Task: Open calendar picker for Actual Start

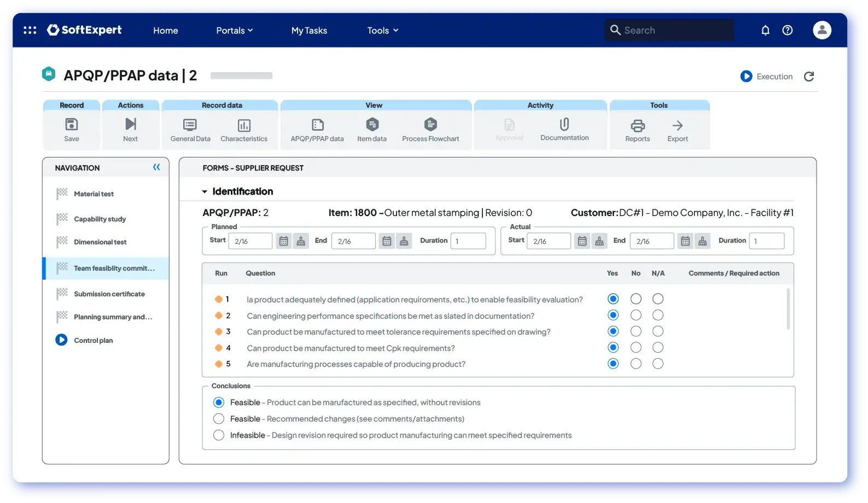Action: [582, 241]
